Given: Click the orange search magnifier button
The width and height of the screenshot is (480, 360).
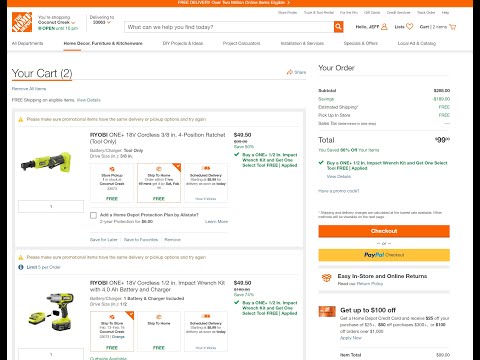Looking at the screenshot, I should click(x=338, y=27).
